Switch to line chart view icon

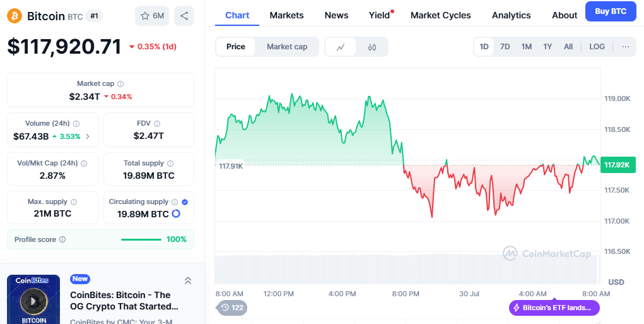point(341,47)
